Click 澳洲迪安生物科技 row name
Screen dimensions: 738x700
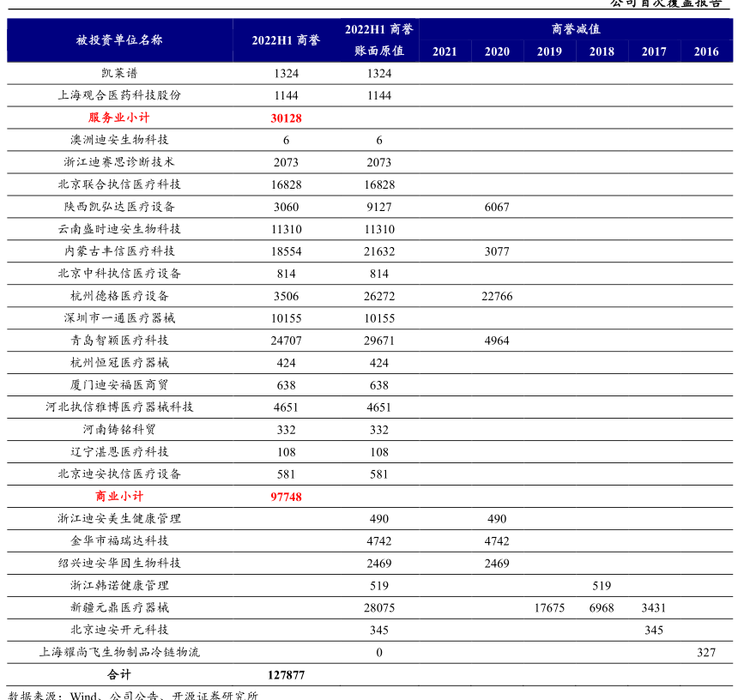coord(119,140)
